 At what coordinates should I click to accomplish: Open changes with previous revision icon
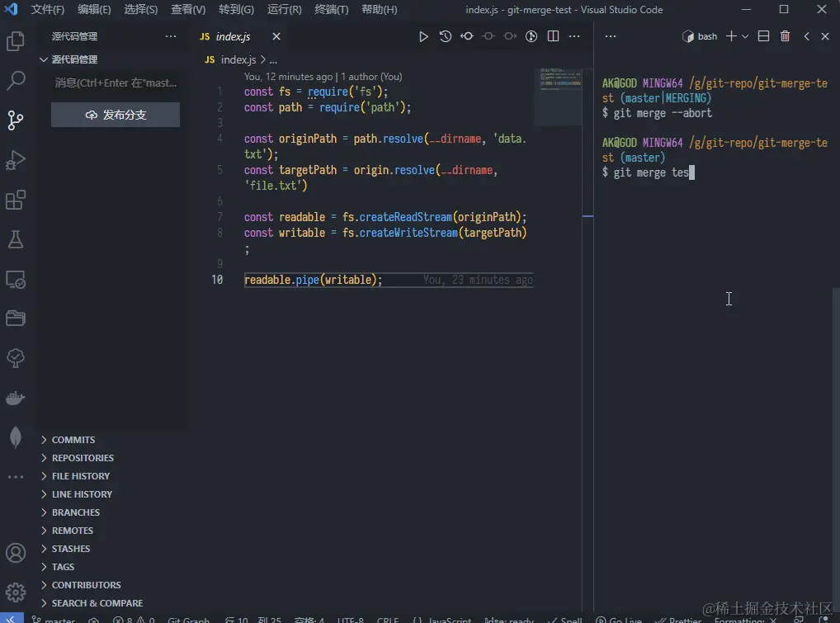click(467, 36)
